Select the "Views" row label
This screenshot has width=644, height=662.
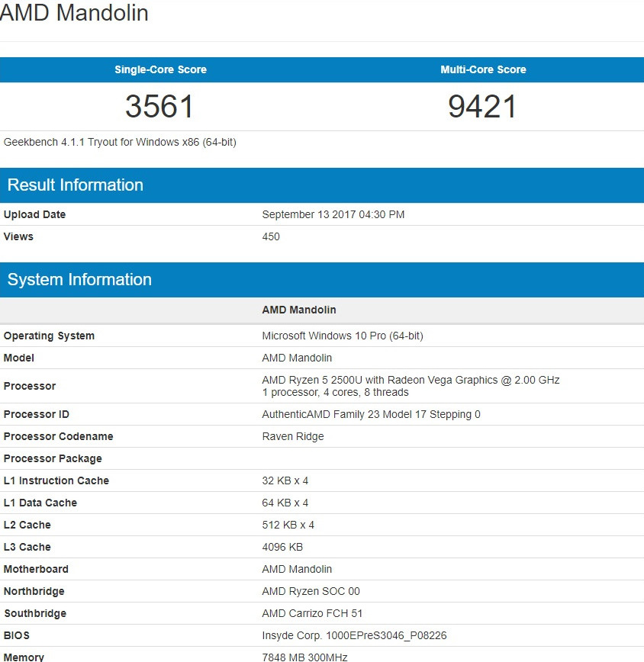(18, 236)
